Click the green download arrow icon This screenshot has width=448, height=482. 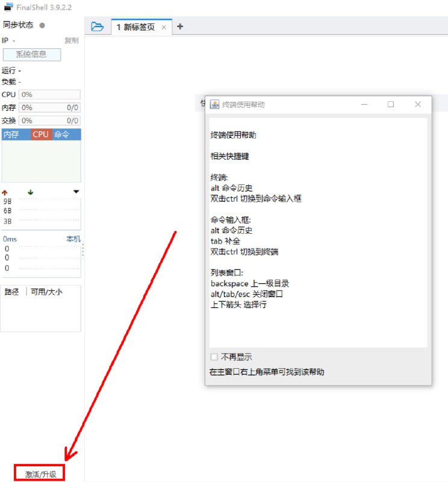(x=30, y=192)
